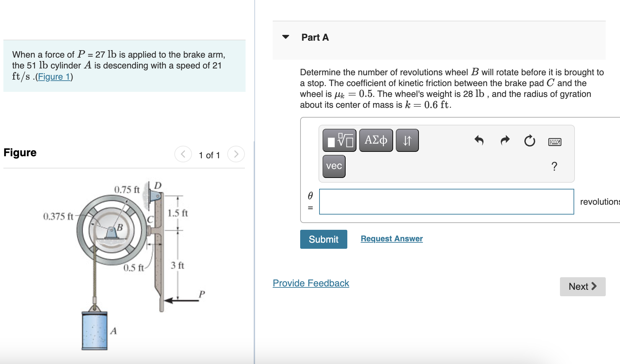Open the Request Answer link
Image resolution: width=620 pixels, height=364 pixels.
pos(391,239)
